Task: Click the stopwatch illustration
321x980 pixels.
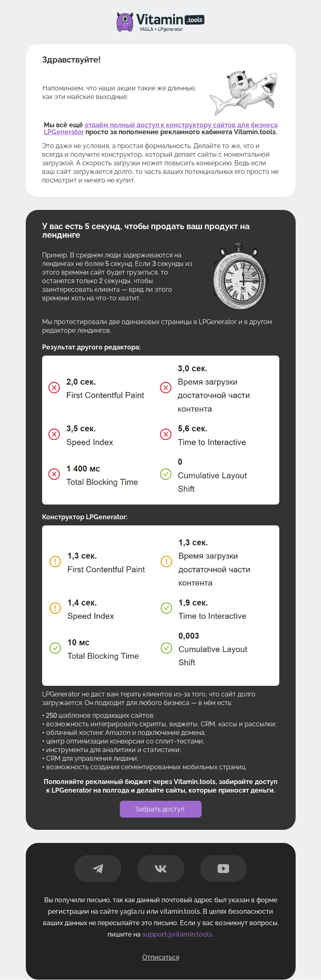Action: point(241,276)
